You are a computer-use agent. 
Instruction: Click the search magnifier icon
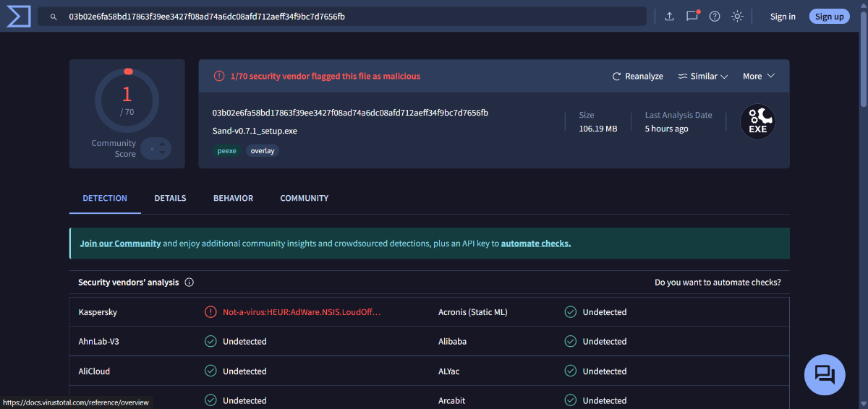(54, 17)
